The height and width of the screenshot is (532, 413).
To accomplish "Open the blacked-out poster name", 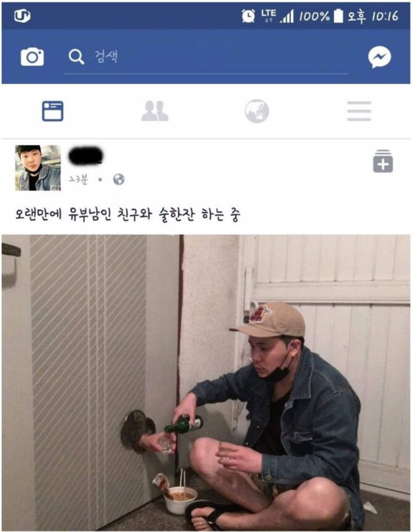I will tap(86, 156).
